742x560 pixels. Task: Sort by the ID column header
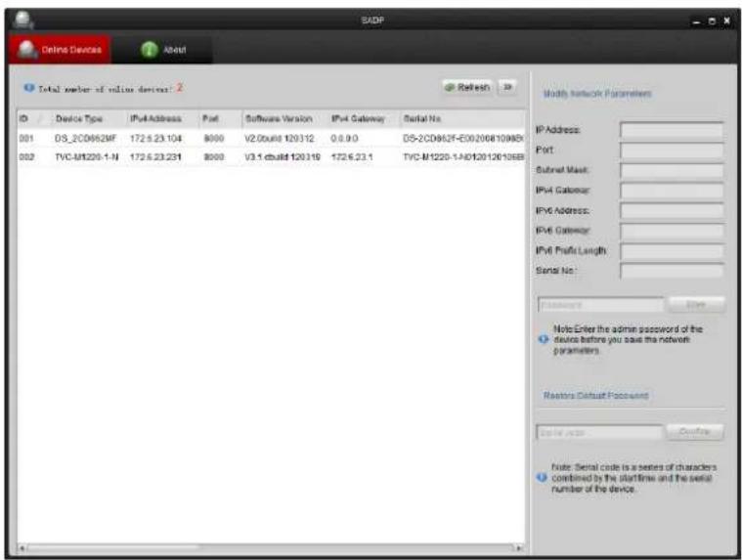tap(27, 118)
